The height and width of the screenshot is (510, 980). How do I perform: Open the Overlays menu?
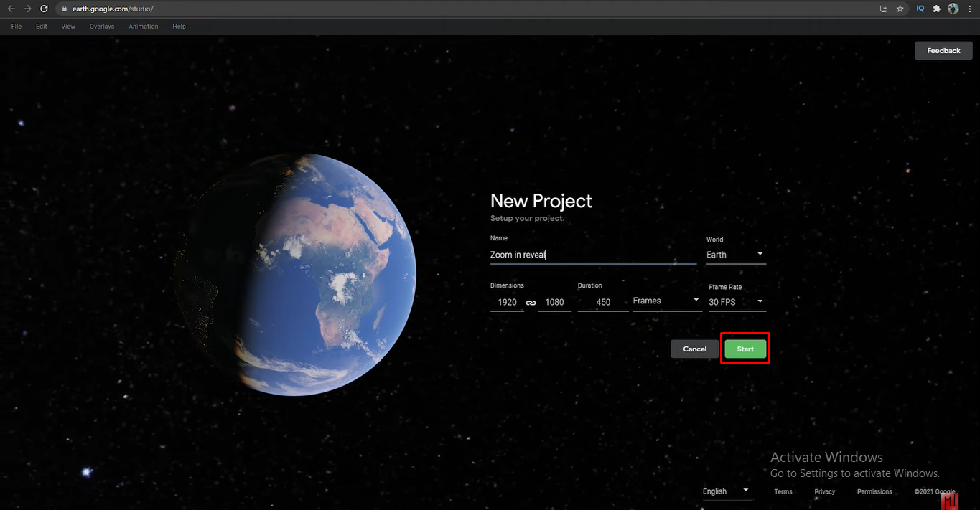(x=102, y=27)
